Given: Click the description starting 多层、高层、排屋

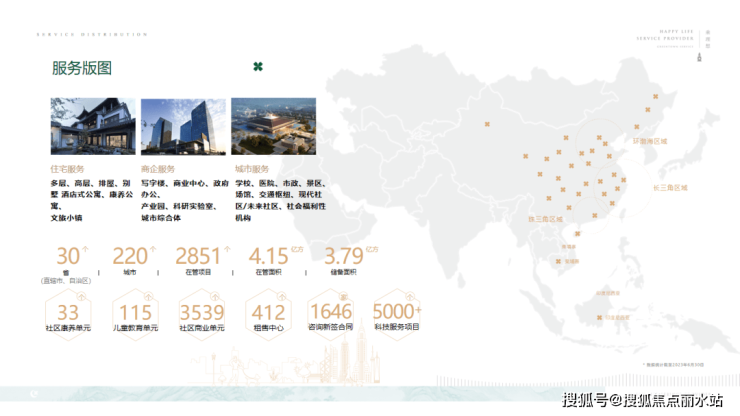Looking at the screenshot, I should point(92,200).
